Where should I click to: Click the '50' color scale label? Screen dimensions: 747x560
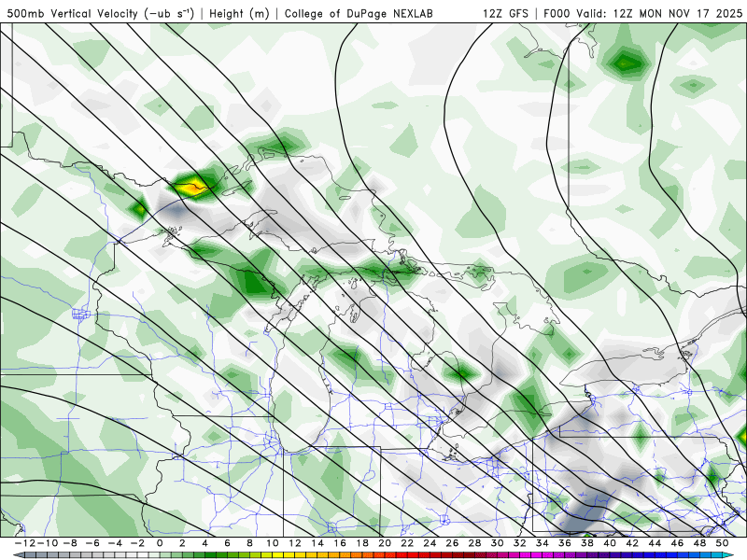[722, 543]
